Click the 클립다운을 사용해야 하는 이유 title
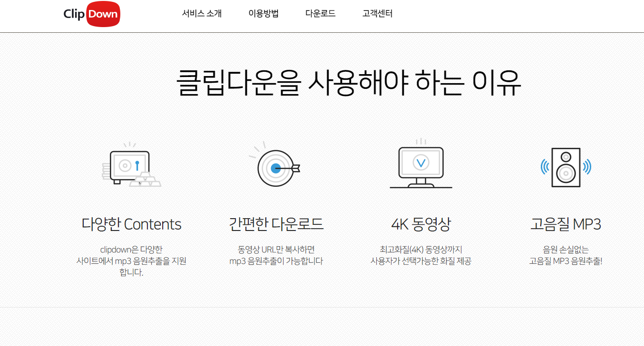This screenshot has width=644, height=346. point(349,83)
